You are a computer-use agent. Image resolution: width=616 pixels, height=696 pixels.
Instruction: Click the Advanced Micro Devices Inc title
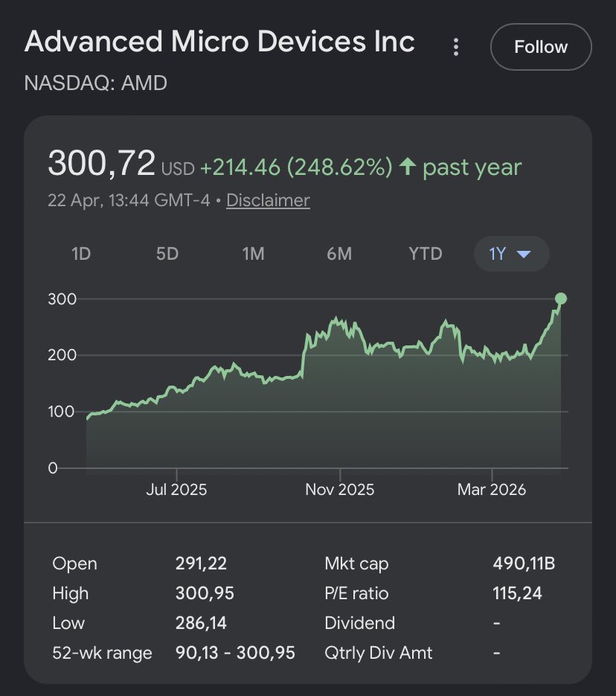click(219, 42)
